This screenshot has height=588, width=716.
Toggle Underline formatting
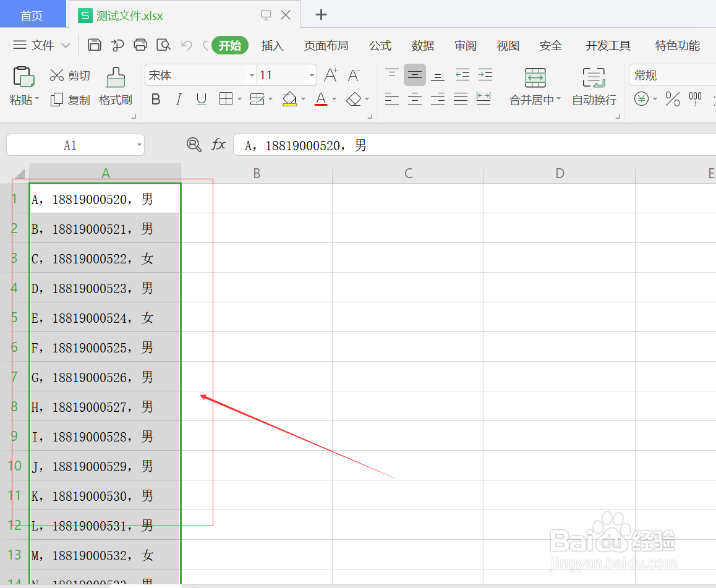point(202,99)
